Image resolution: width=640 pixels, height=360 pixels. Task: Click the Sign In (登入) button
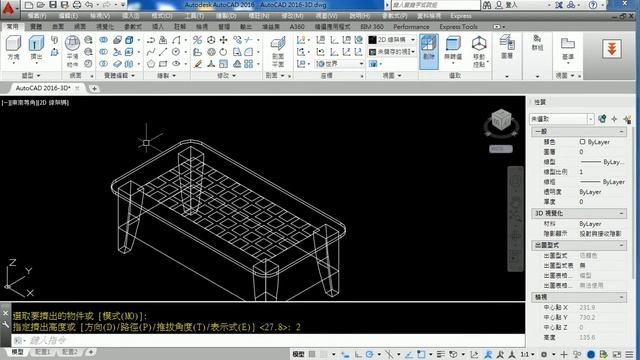click(507, 5)
